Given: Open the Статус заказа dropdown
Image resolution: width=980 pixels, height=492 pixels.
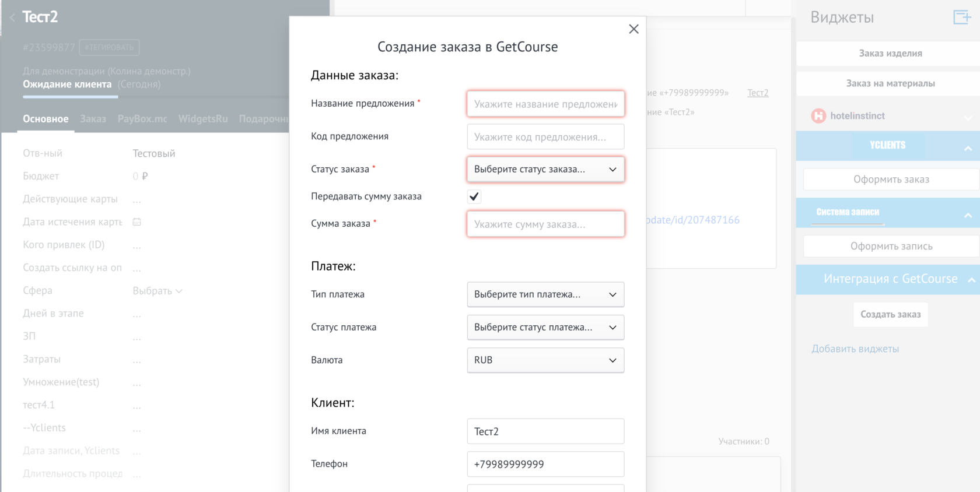Looking at the screenshot, I should tap(545, 170).
